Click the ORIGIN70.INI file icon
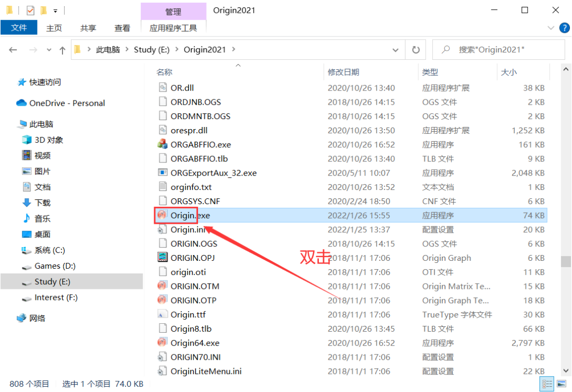Screen dimensions: 572x392 point(163,357)
